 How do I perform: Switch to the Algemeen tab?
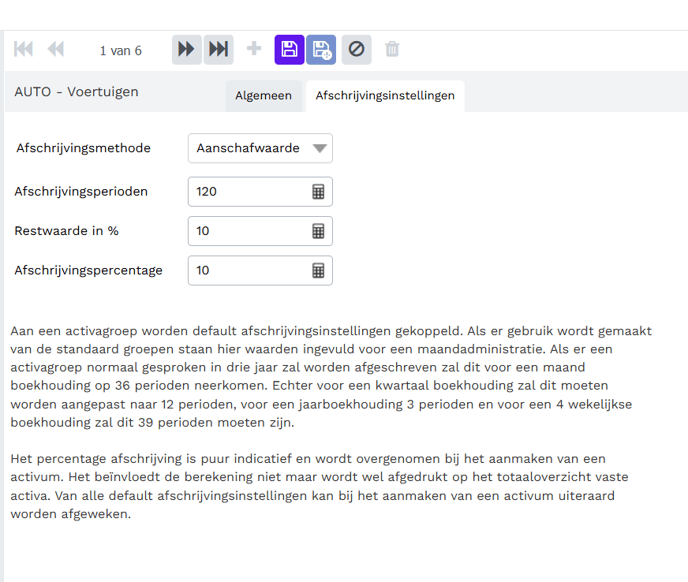pos(263,96)
